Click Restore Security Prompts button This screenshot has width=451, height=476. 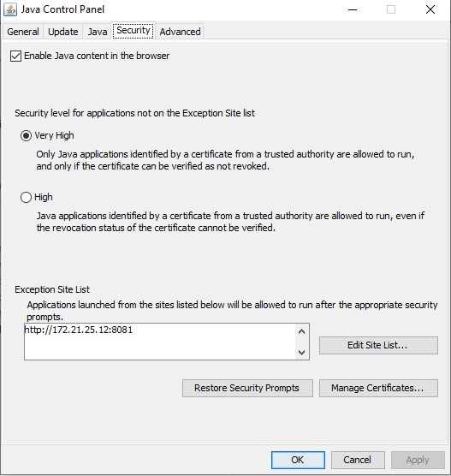[x=247, y=388]
